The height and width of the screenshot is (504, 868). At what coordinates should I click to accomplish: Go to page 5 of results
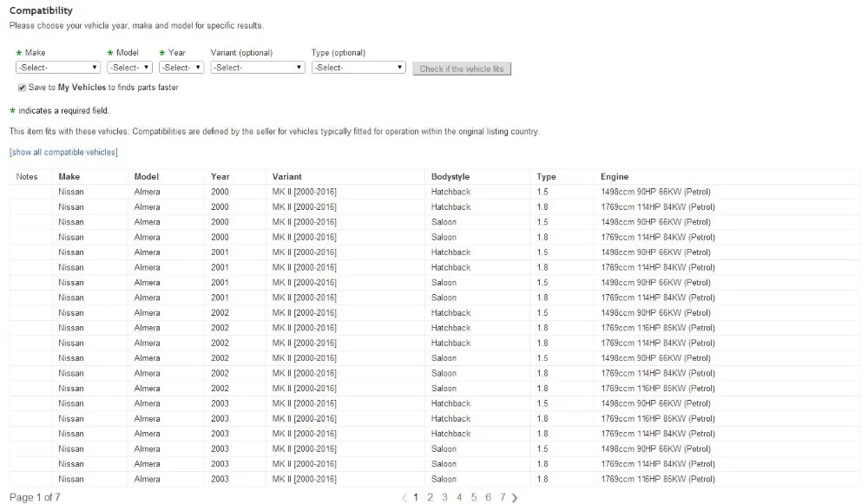(x=474, y=497)
